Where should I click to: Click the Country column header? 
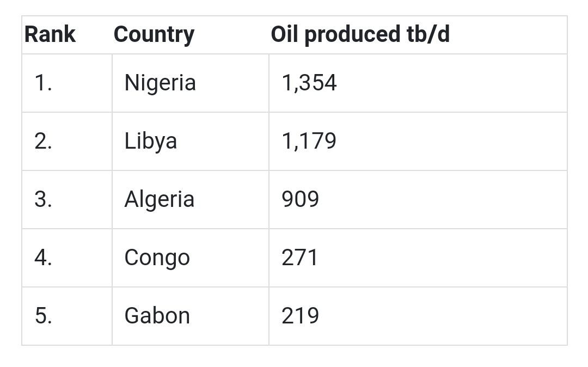point(154,34)
